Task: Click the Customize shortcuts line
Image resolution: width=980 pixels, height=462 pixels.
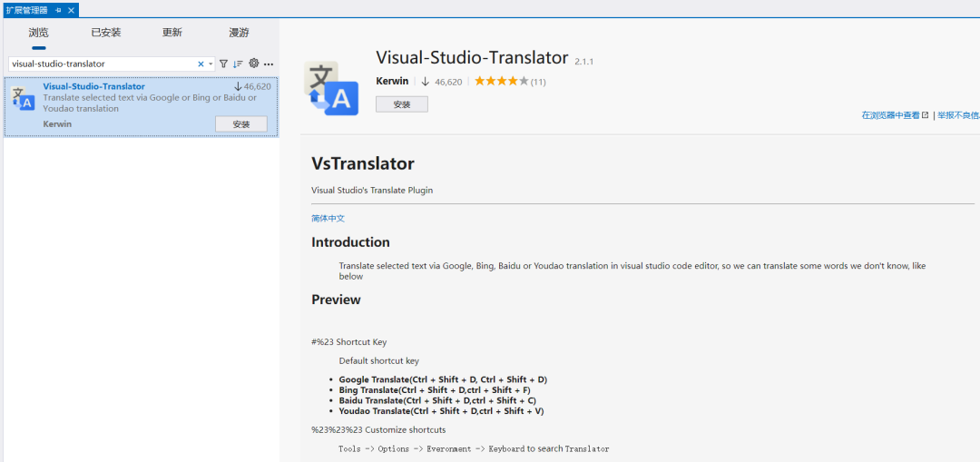Action: point(378,430)
